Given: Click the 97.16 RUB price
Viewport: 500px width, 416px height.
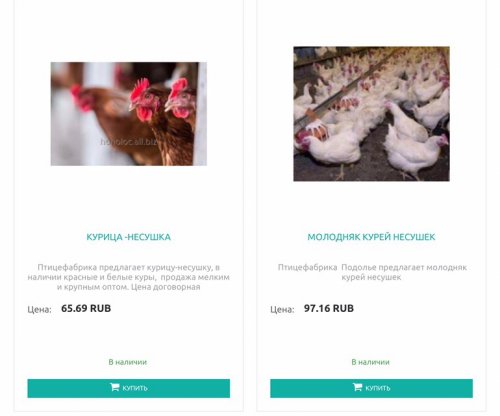Looking at the screenshot, I should coord(329,308).
